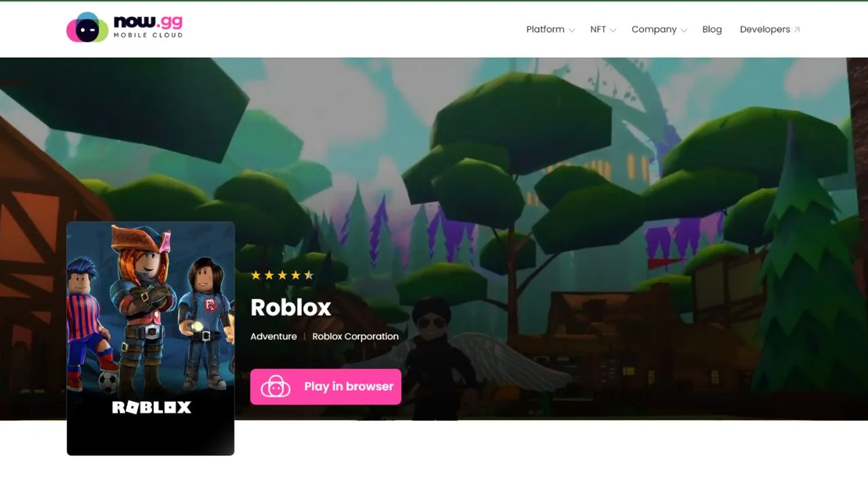Viewport: 868px width, 488px height.
Task: Click the now.gg mascot logo icon
Action: coord(86,28)
